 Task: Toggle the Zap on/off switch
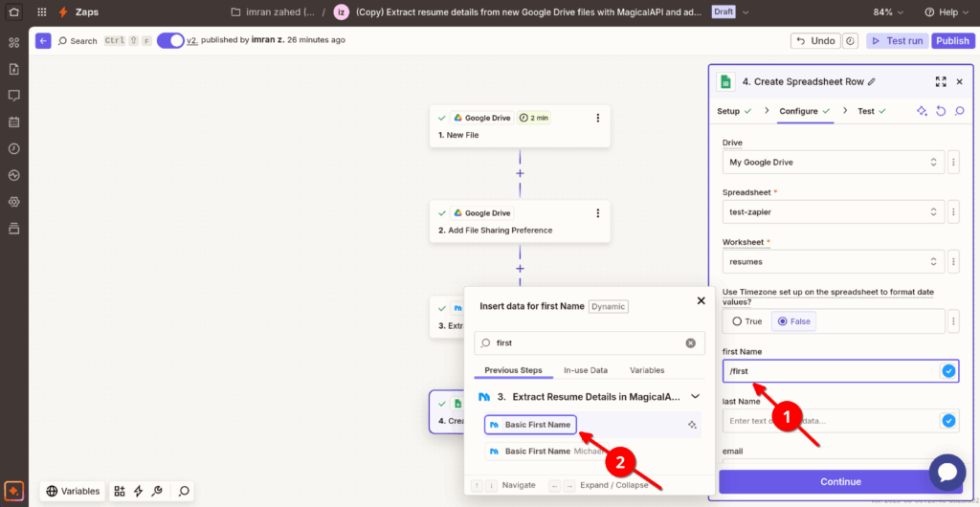point(170,40)
